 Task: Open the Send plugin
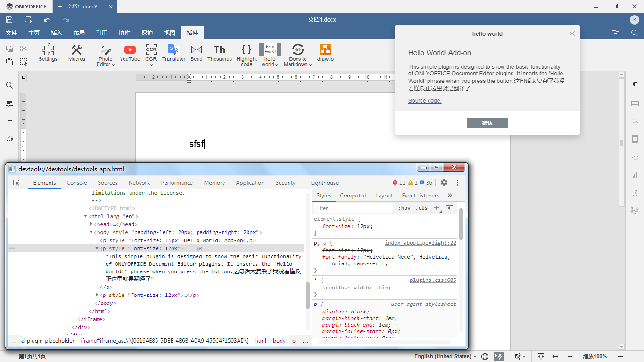coord(197,53)
